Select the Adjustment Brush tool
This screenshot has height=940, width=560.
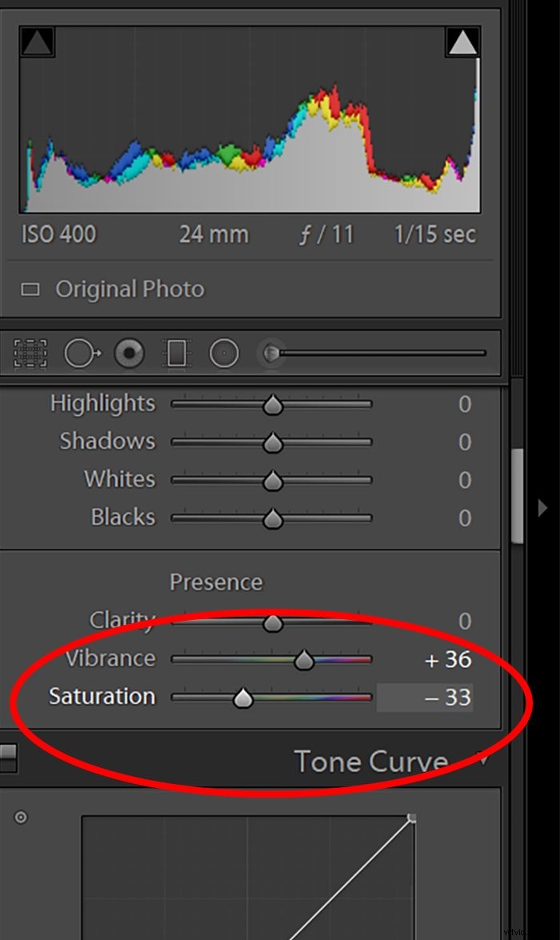(x=273, y=353)
